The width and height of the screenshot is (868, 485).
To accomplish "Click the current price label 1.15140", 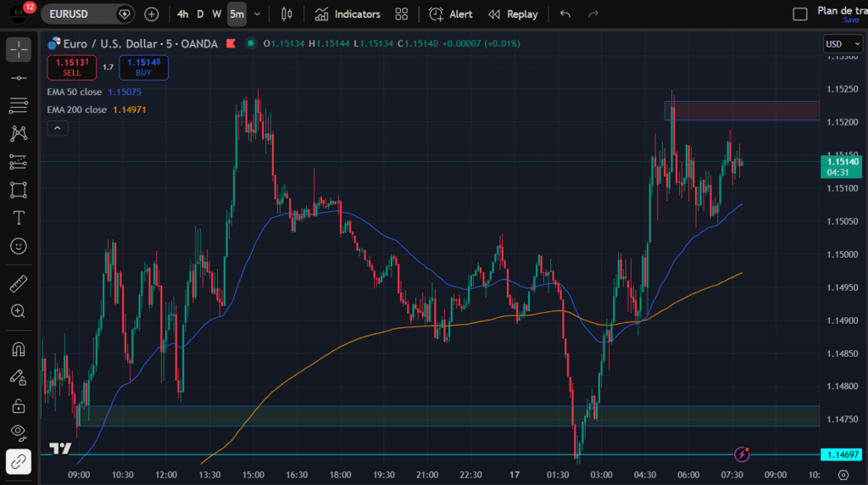I will (842, 167).
